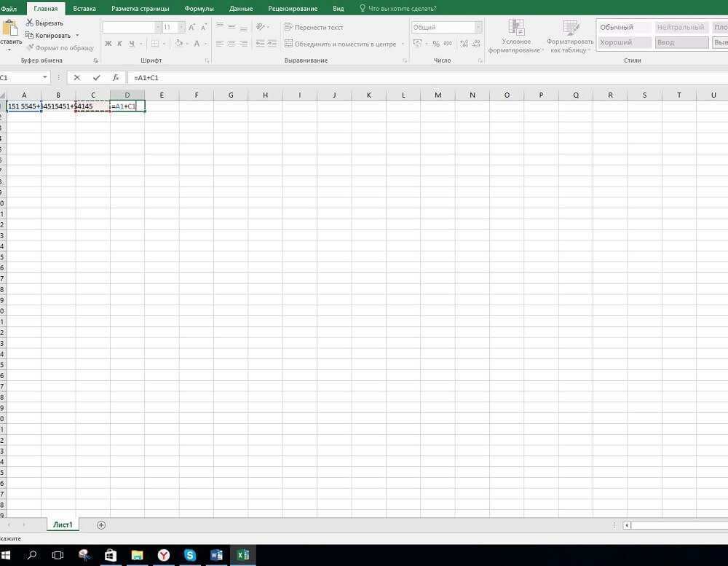Confirm the formula with the checkmark icon
This screenshot has height=566, width=728.
(x=96, y=77)
